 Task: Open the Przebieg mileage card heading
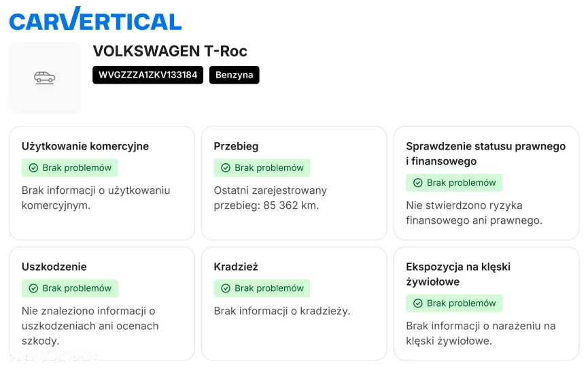tap(236, 146)
